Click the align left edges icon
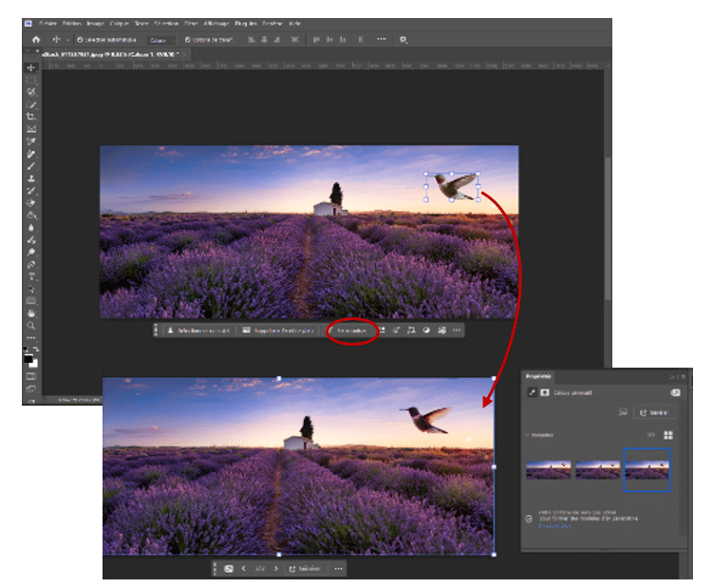The image size is (713, 588). tap(251, 40)
